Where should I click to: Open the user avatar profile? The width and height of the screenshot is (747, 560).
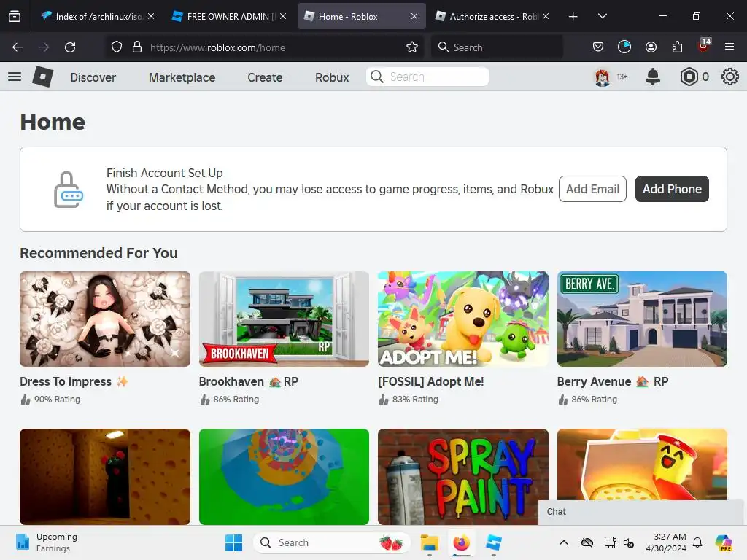pyautogui.click(x=603, y=77)
